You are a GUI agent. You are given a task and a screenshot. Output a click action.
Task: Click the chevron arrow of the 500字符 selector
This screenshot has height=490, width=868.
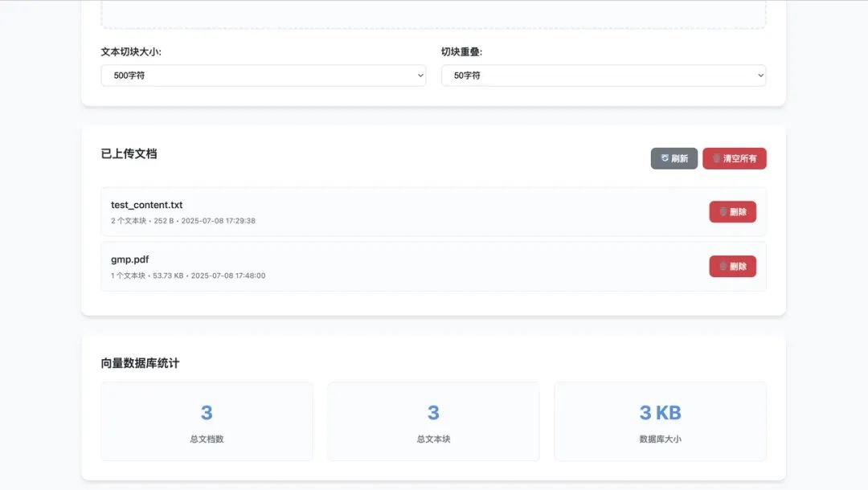point(420,75)
